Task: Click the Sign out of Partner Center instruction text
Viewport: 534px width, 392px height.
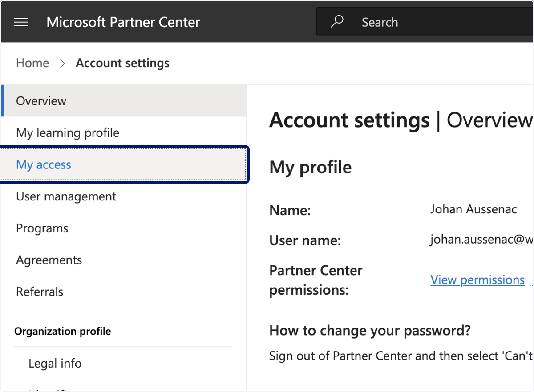Action: click(x=401, y=356)
